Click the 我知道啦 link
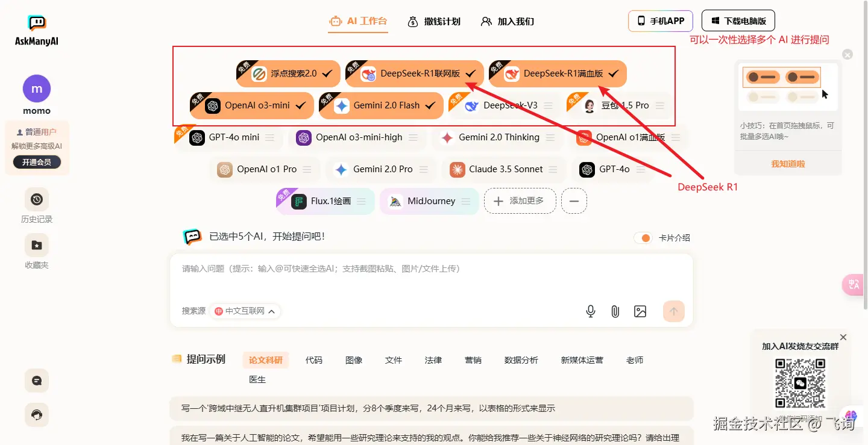 [x=788, y=164]
